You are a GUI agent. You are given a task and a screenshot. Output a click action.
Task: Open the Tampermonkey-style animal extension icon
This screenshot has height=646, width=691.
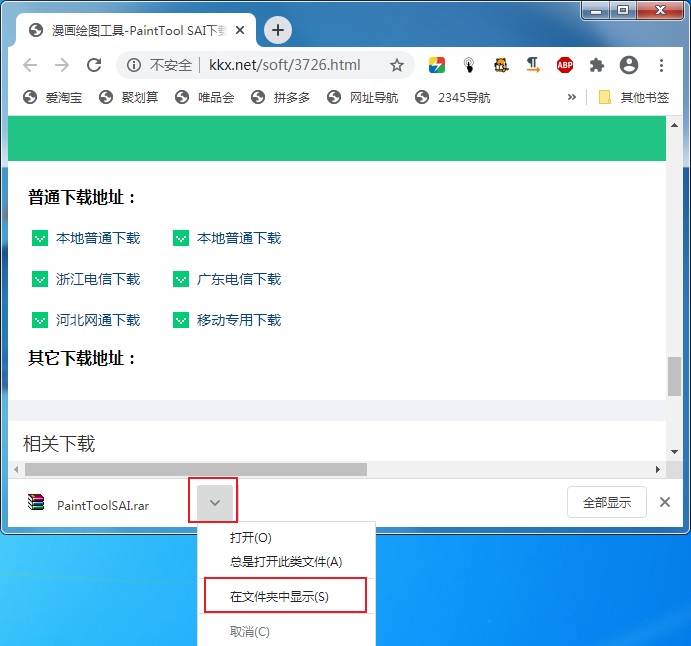(501, 65)
